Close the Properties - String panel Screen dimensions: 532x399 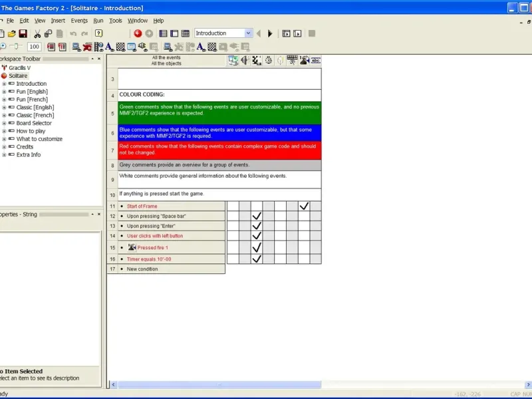click(99, 214)
